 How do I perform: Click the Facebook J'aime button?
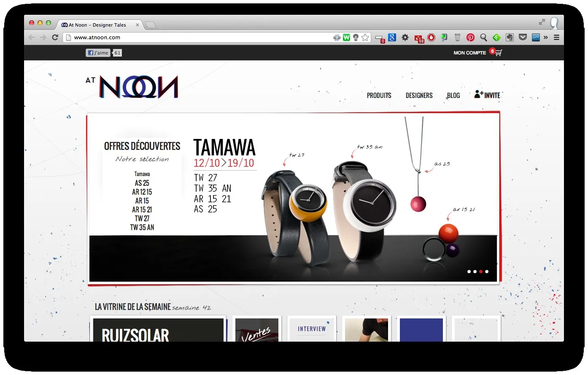pos(98,53)
